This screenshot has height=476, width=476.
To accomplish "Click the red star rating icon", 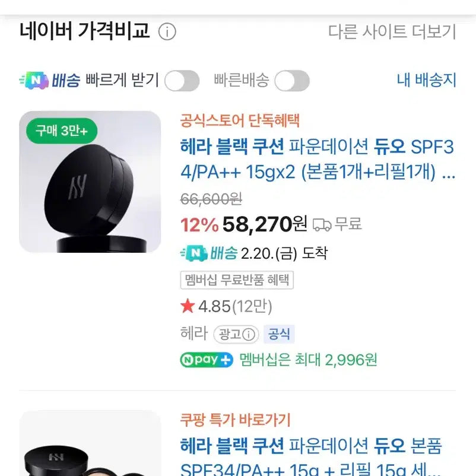I will [188, 306].
